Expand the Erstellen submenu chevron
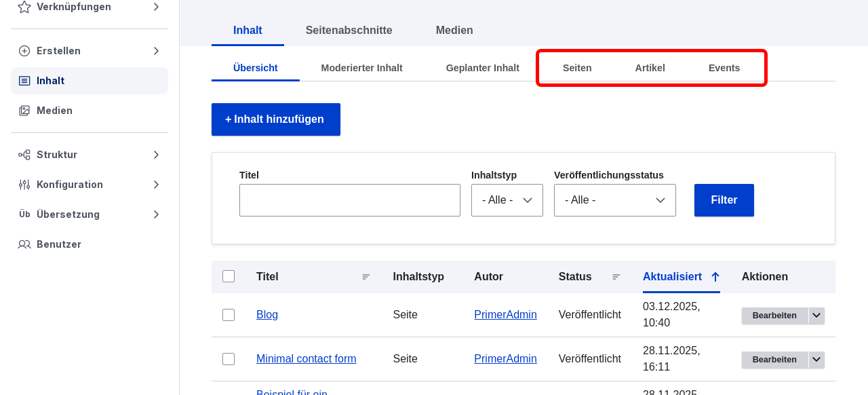This screenshot has height=395, width=868. pos(156,51)
